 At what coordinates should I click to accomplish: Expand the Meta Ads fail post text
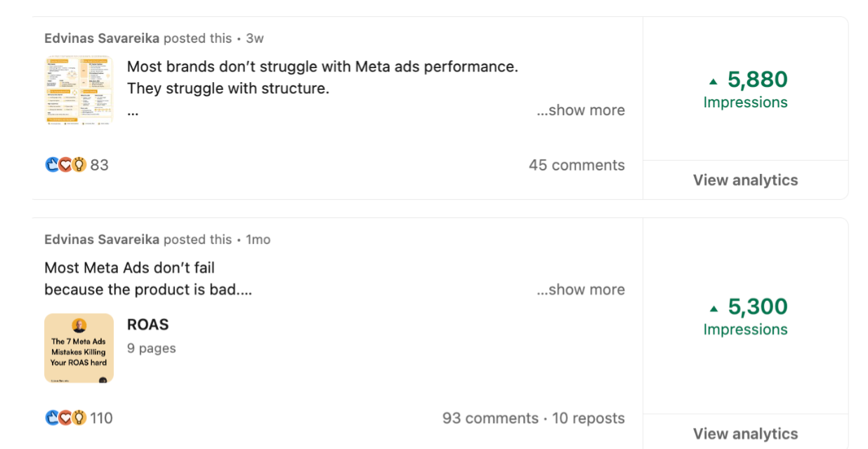pyautogui.click(x=580, y=290)
